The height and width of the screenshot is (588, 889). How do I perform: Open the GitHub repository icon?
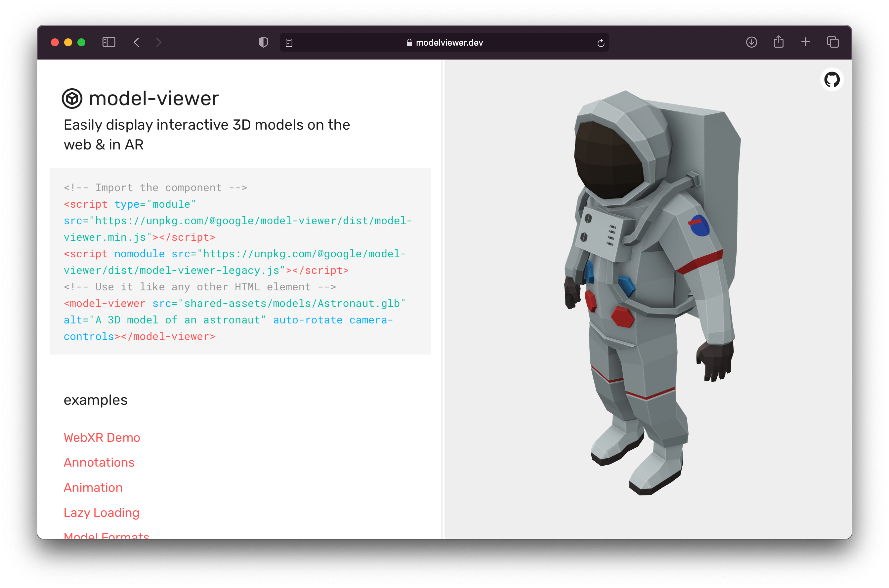[x=832, y=80]
